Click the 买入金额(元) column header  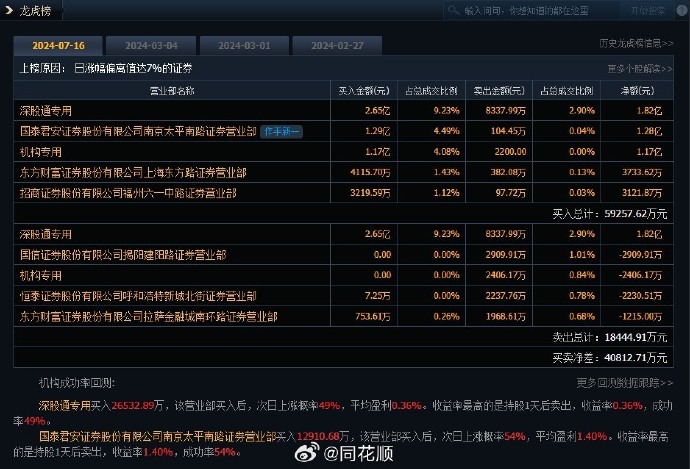(x=364, y=91)
